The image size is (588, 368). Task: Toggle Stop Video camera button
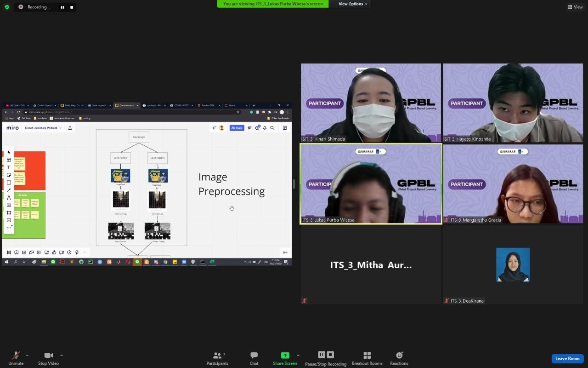click(48, 358)
